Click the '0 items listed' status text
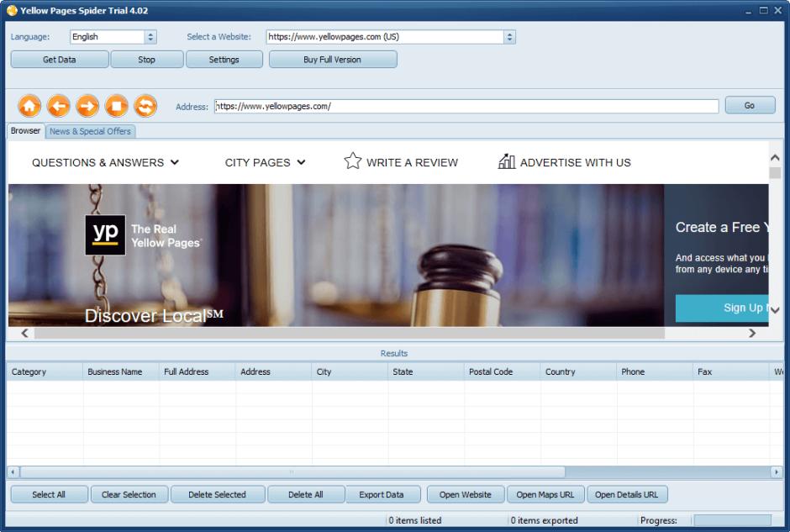Viewport: 790px width, 532px height. [x=415, y=520]
